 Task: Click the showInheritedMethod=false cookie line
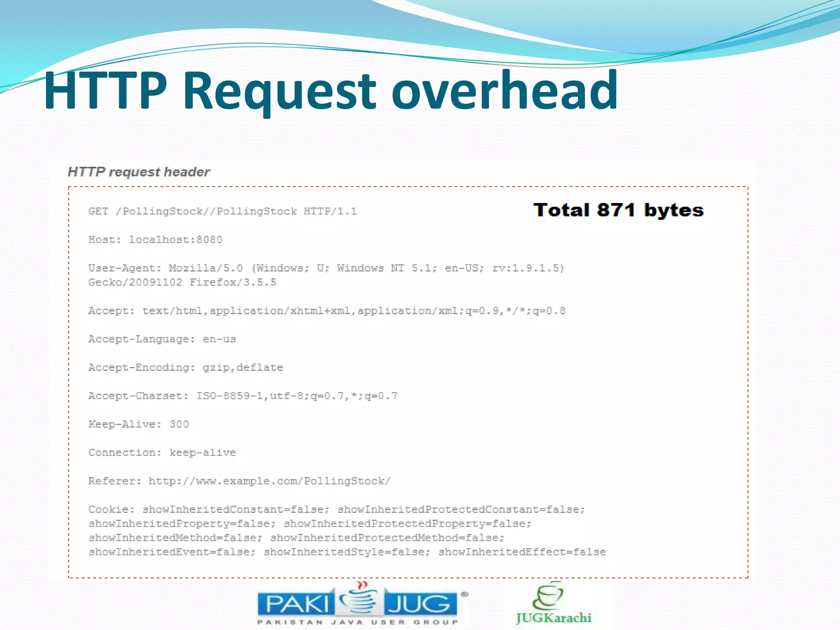click(297, 538)
